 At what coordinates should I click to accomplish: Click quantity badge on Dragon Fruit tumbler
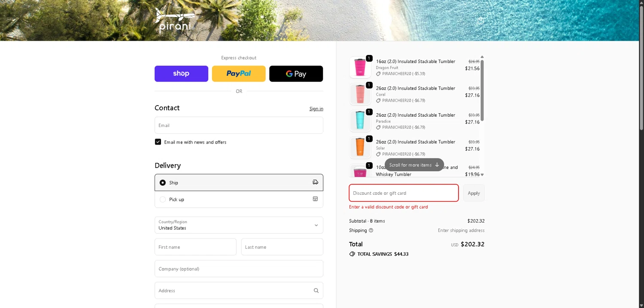tap(369, 58)
